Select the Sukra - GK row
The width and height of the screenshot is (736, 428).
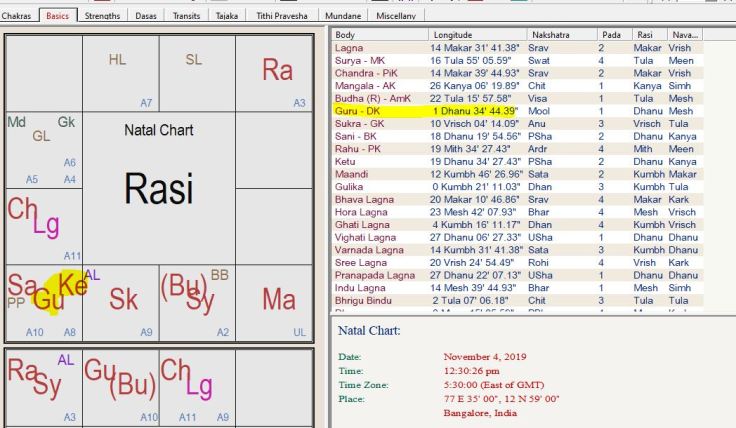[518, 124]
